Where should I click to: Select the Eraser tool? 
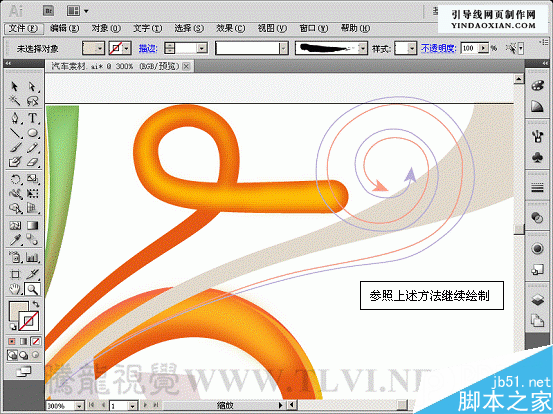point(32,162)
